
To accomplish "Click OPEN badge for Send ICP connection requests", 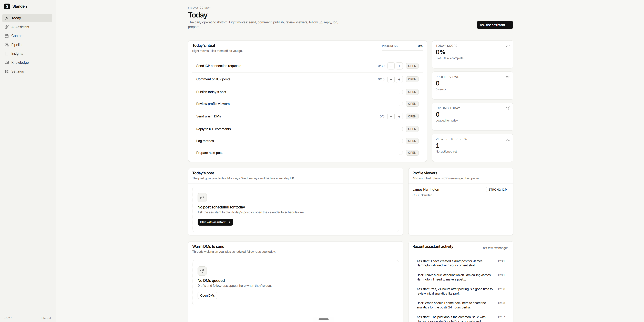I will (x=412, y=66).
